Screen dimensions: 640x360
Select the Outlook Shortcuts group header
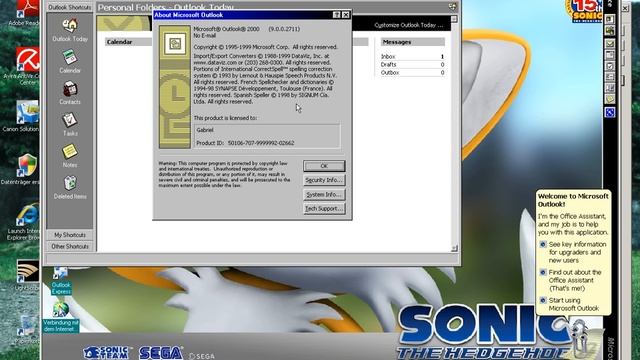[x=70, y=7]
